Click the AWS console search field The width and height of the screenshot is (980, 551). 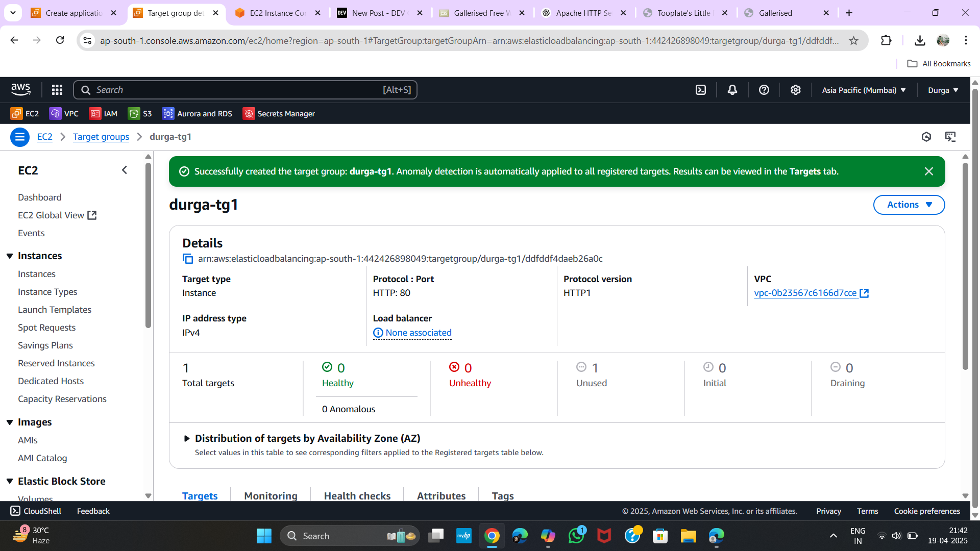tap(245, 90)
